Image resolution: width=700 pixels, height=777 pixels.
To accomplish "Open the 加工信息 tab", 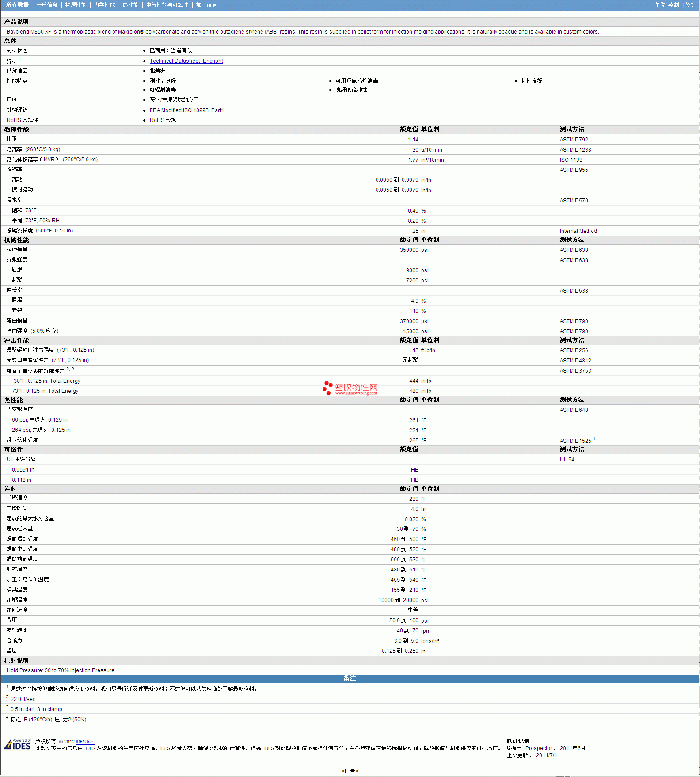I will point(206,5).
